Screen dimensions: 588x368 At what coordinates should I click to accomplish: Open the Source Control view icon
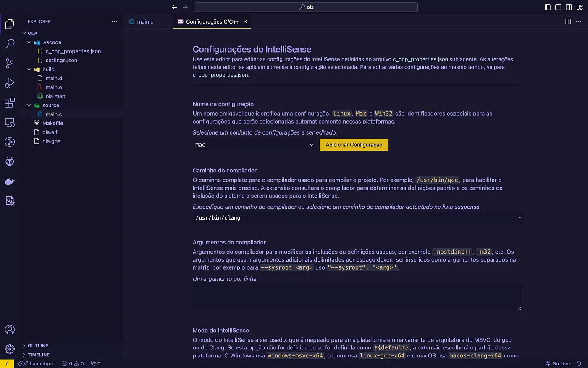(10, 63)
